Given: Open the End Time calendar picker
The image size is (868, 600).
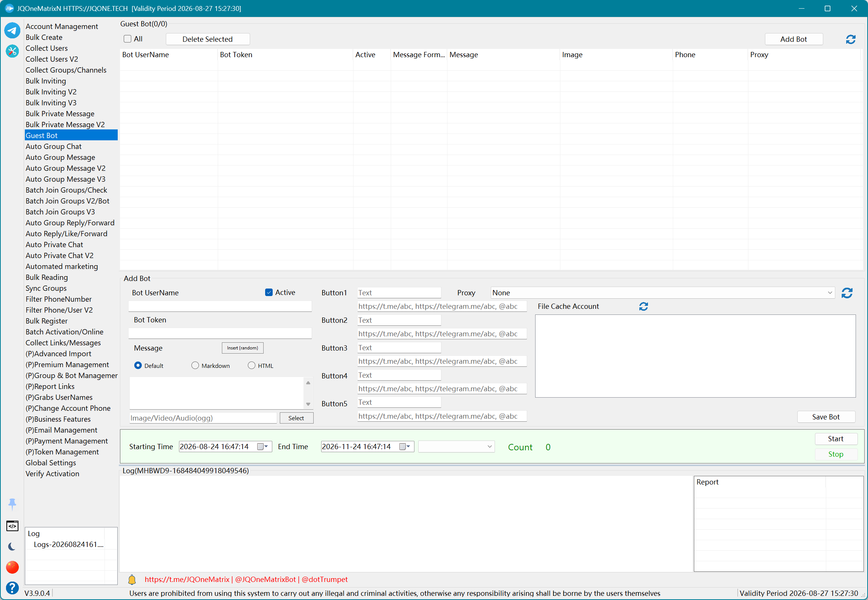Looking at the screenshot, I should (x=404, y=447).
